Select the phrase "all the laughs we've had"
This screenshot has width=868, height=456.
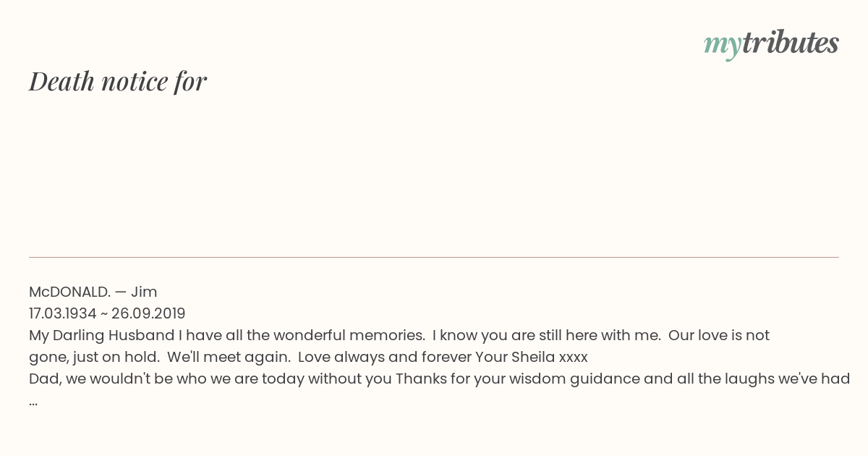[x=766, y=379]
